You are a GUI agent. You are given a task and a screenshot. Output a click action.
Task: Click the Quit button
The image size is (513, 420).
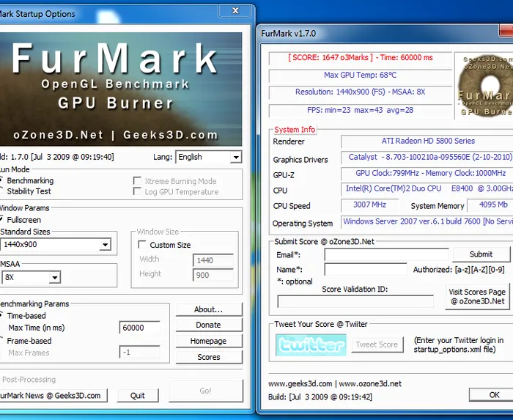click(138, 396)
